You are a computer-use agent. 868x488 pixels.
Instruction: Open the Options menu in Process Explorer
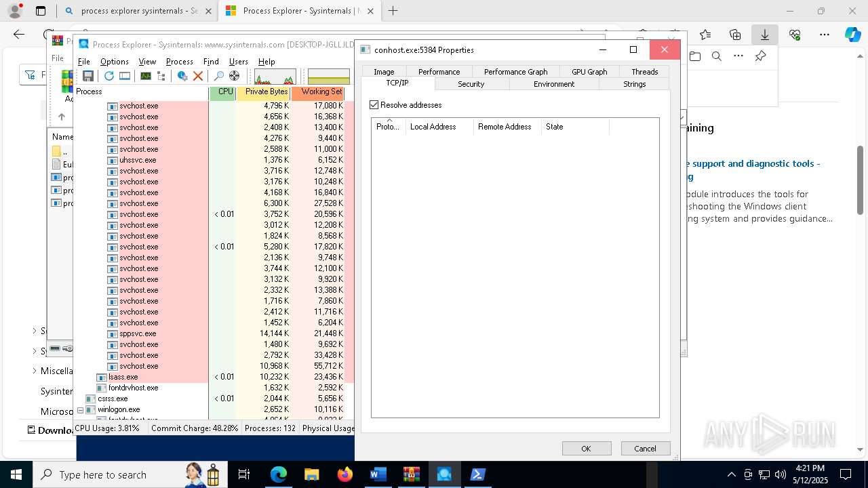(115, 62)
